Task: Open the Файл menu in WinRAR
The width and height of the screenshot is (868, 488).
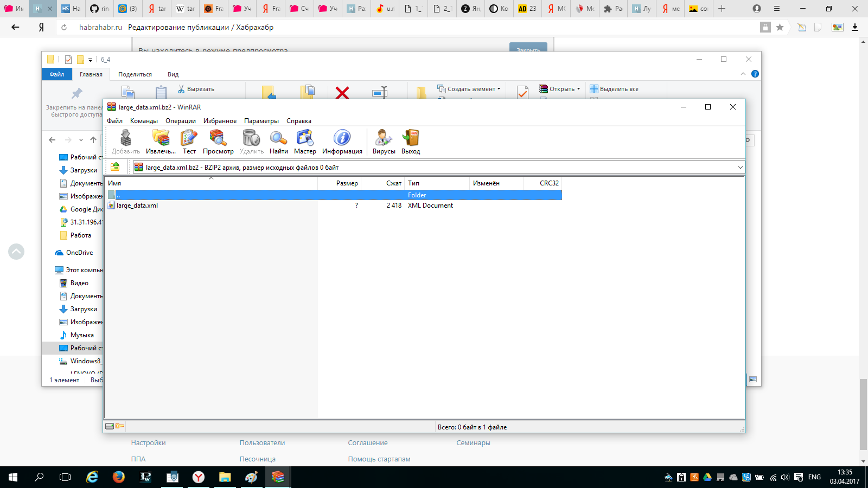Action: pos(114,121)
